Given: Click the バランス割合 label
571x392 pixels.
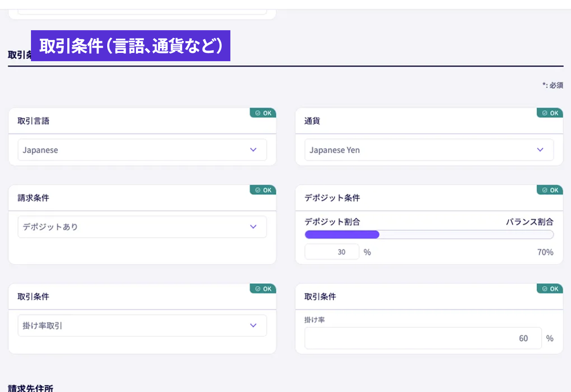Looking at the screenshot, I should pyautogui.click(x=529, y=222).
